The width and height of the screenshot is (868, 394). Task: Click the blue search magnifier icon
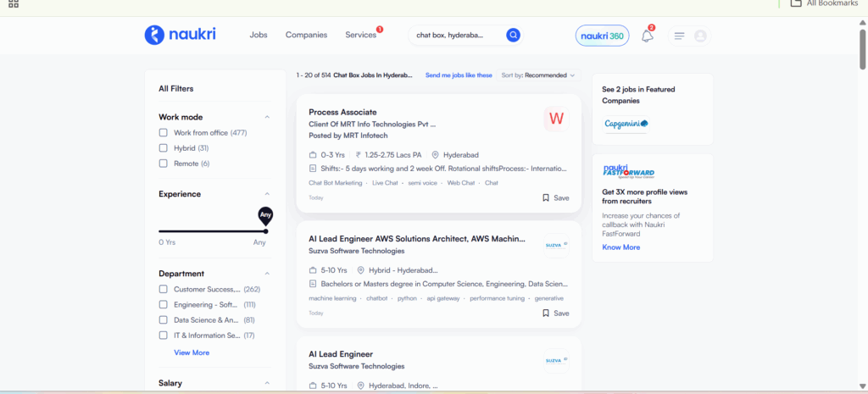coord(513,35)
